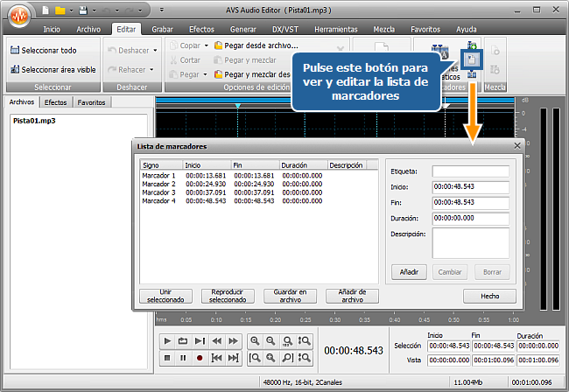This screenshot has height=392, width=569.
Task: Select Pista01.mp3 in Archivos panel
Action: (34, 121)
